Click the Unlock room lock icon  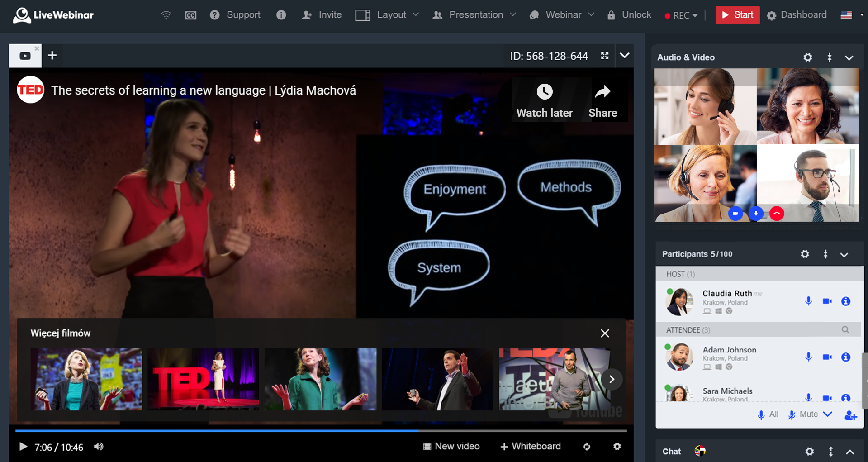pos(612,15)
